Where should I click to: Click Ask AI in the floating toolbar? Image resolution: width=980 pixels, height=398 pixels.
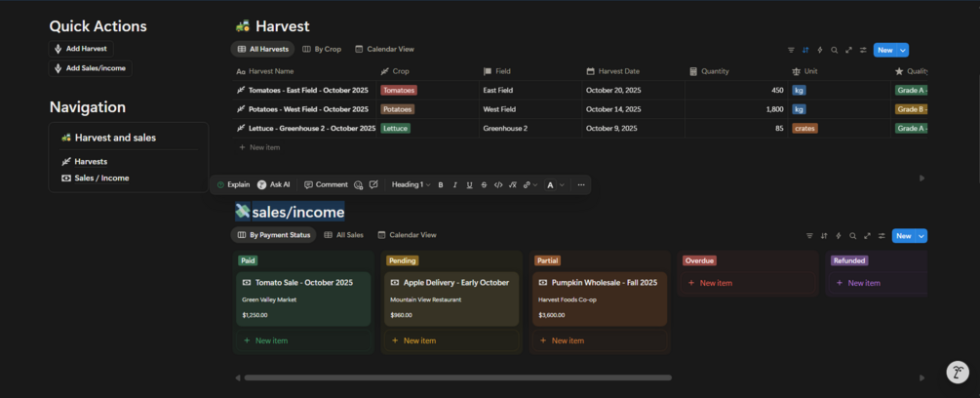[274, 185]
